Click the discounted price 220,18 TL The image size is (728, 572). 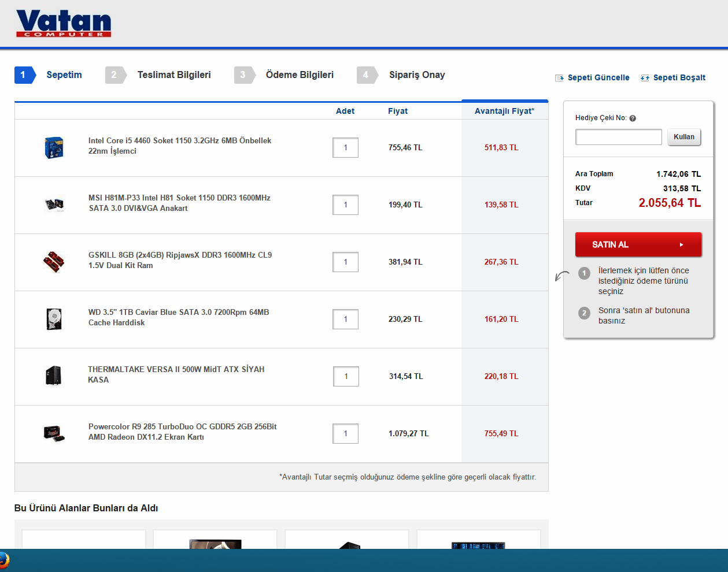(x=501, y=376)
